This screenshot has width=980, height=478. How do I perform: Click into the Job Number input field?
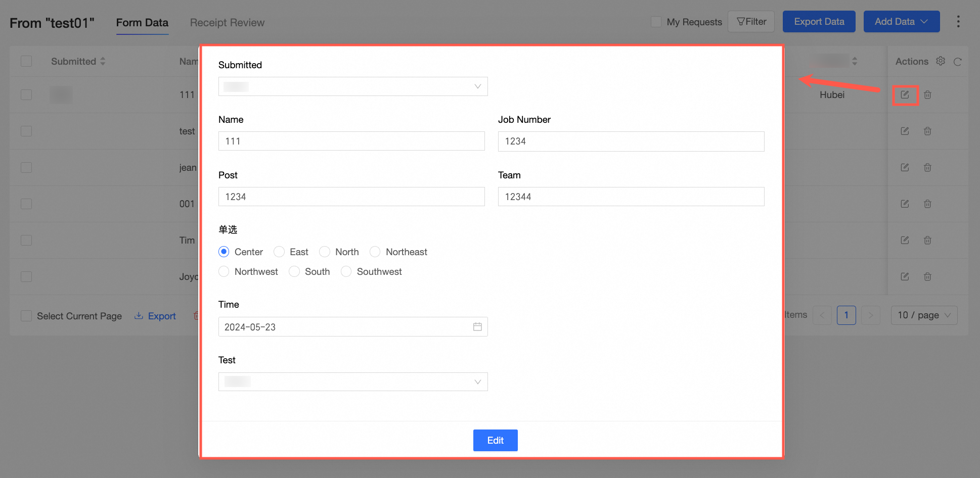click(x=631, y=141)
